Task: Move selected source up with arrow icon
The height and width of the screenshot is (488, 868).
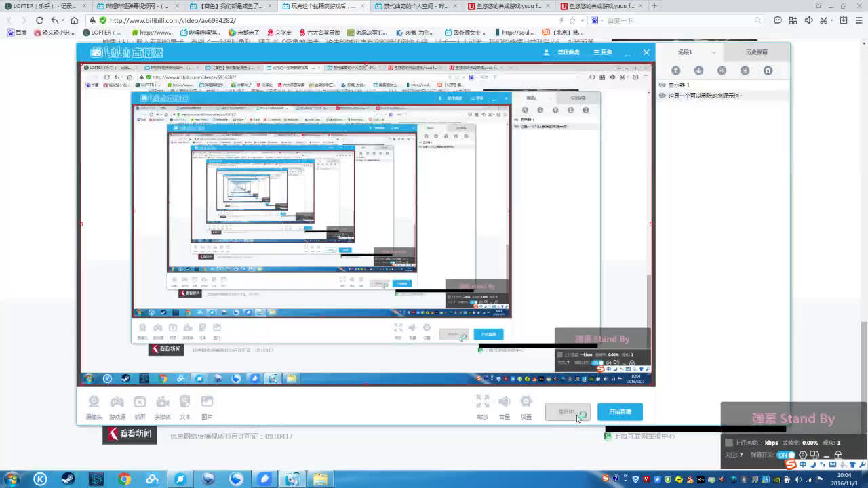Action: click(675, 70)
